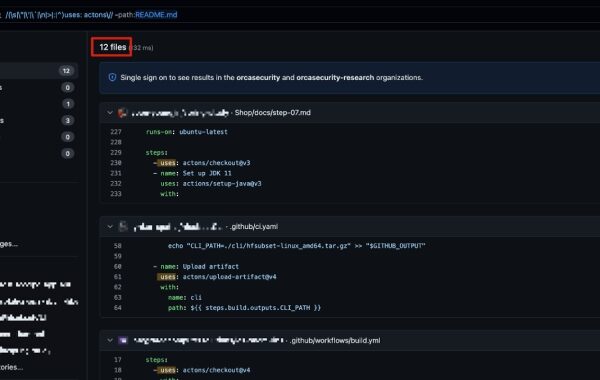Click line number 18 in build.yml
Viewport: 600px width, 380px height.
tap(117, 370)
